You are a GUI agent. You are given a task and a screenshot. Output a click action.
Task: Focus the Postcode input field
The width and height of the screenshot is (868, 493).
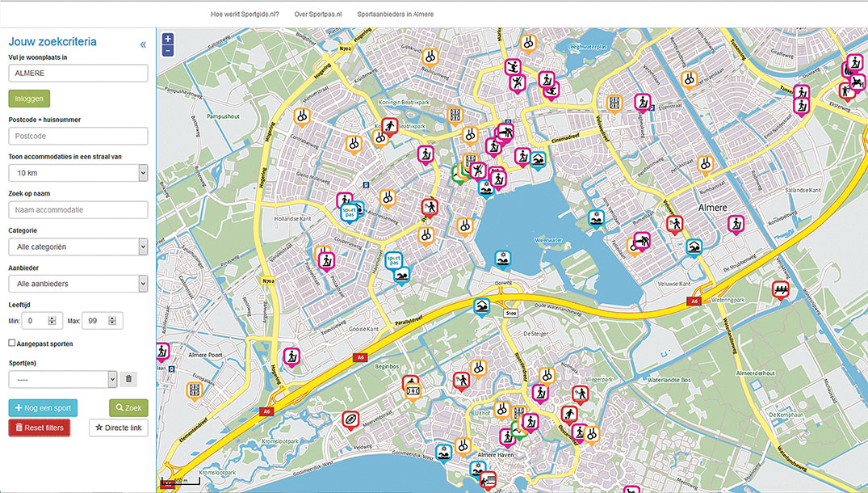78,136
